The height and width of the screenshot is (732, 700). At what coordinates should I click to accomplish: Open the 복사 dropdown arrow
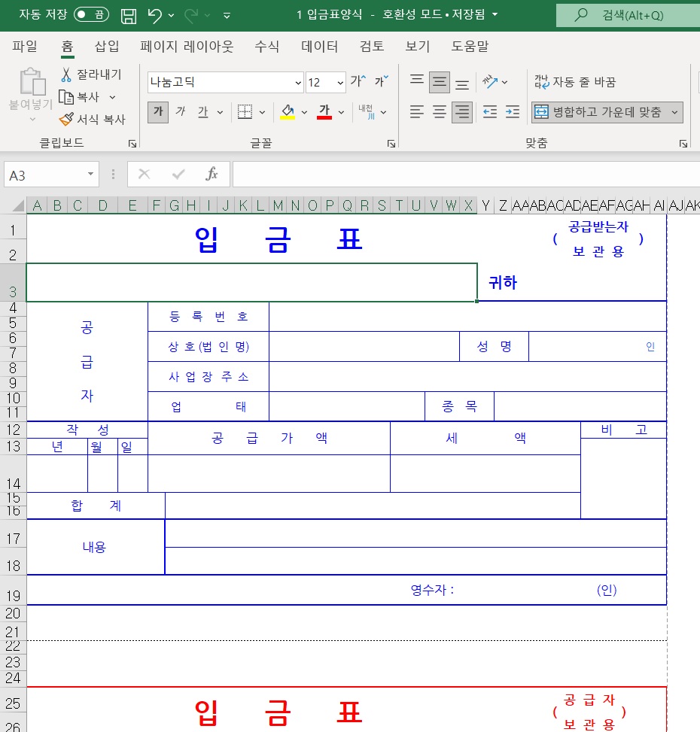pyautogui.click(x=113, y=98)
